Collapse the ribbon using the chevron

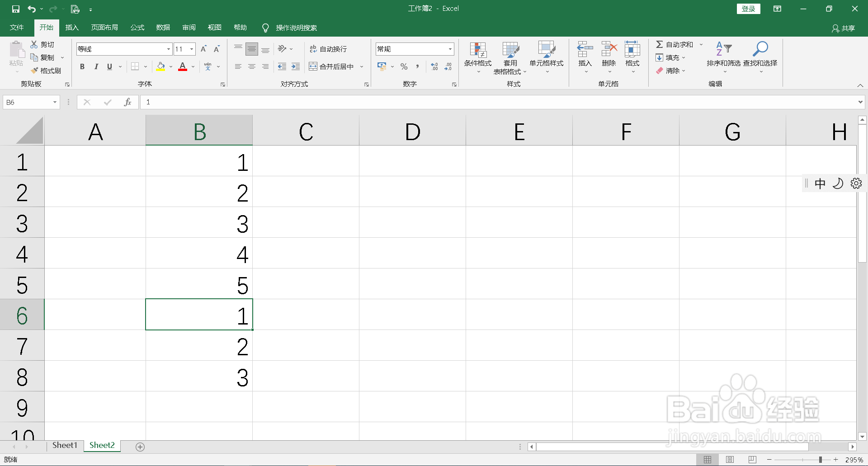point(860,85)
